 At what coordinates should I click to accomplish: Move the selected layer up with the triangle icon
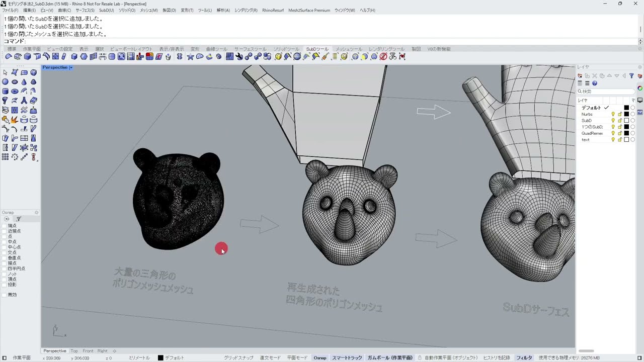click(x=609, y=76)
